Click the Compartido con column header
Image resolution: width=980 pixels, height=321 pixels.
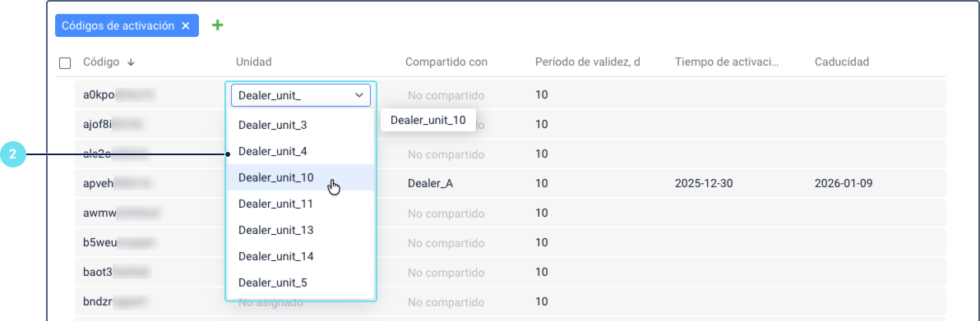[446, 62]
